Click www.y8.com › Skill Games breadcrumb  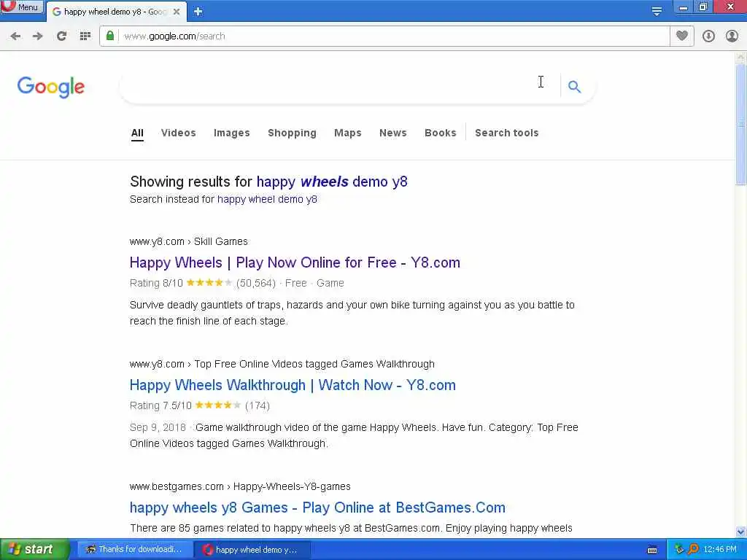click(x=189, y=241)
